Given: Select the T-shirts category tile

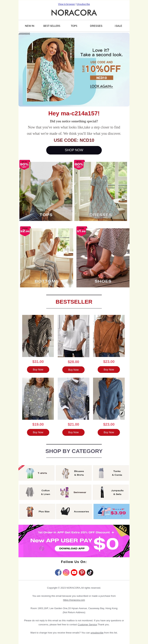Looking at the screenshot, I should point(37,473).
